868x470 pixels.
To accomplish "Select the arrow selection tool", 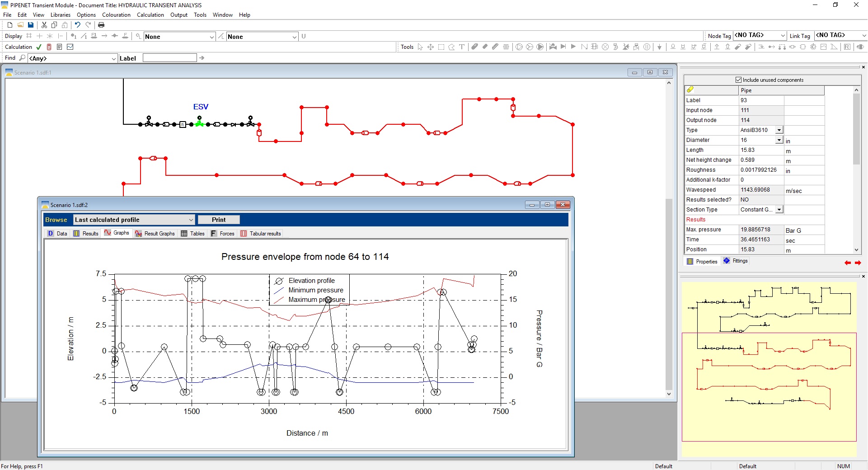I will coord(420,47).
